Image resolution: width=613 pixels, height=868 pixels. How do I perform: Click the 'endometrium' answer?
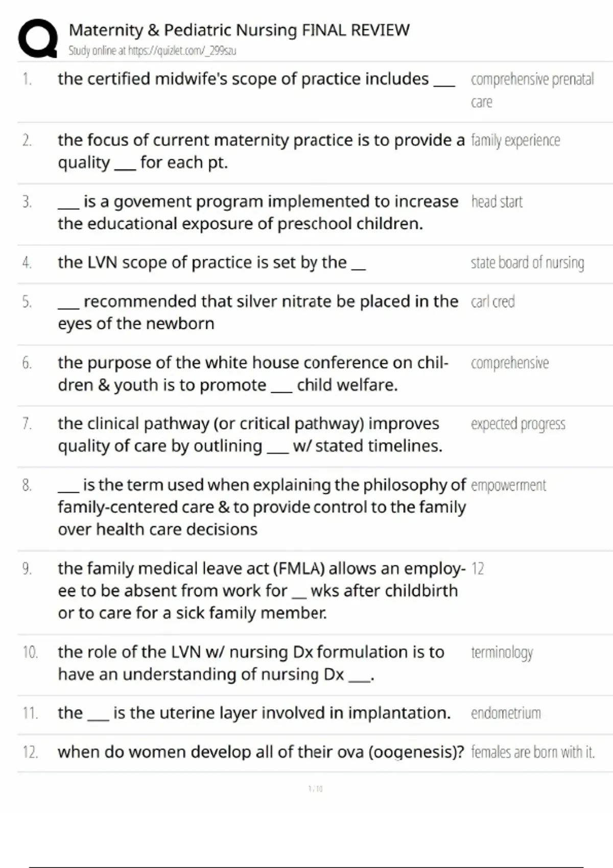506,713
